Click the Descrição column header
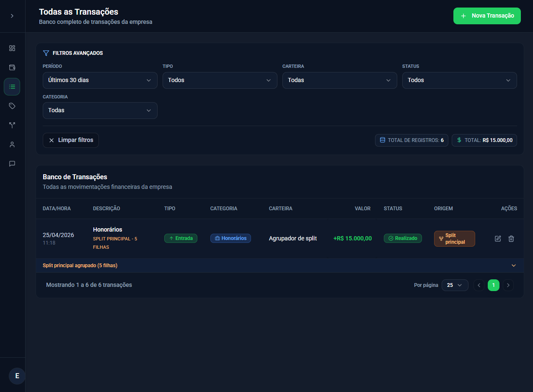Screen dimensions: 533x392 (x=106, y=209)
